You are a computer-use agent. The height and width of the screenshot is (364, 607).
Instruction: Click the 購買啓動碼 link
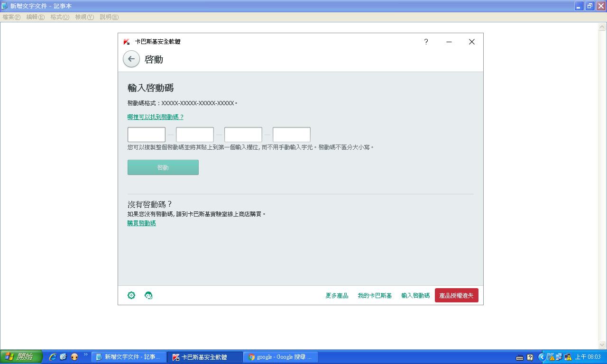tap(141, 223)
